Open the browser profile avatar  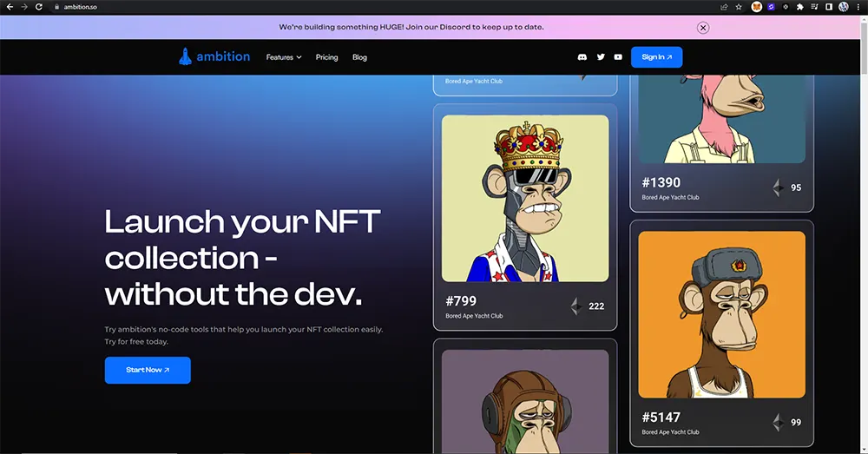(x=844, y=7)
